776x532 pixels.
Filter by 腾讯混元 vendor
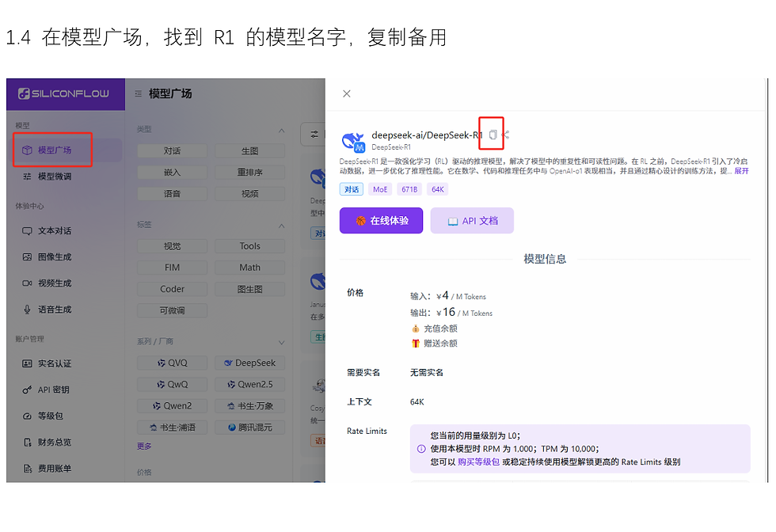point(250,427)
